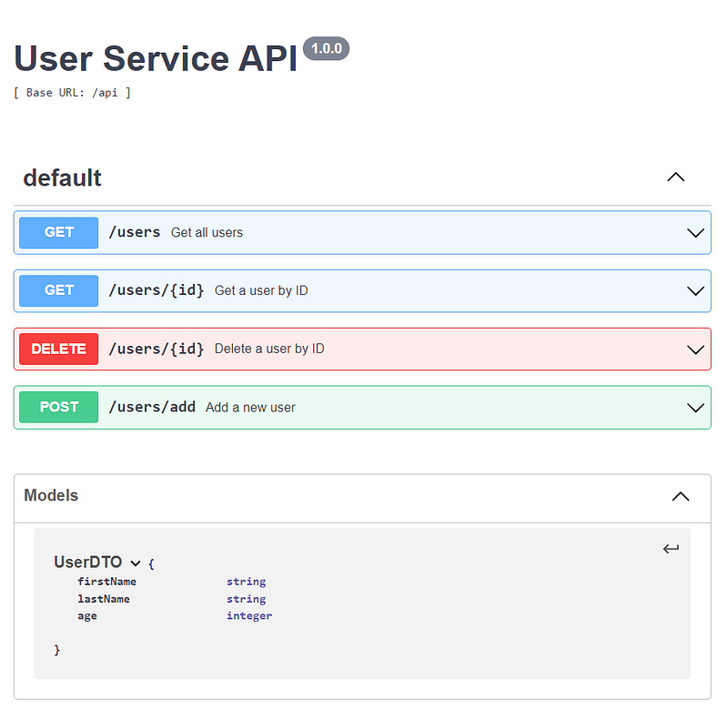Image resolution: width=728 pixels, height=710 pixels.
Task: Collapse UserDTO model arrow toggle
Action: click(x=135, y=563)
